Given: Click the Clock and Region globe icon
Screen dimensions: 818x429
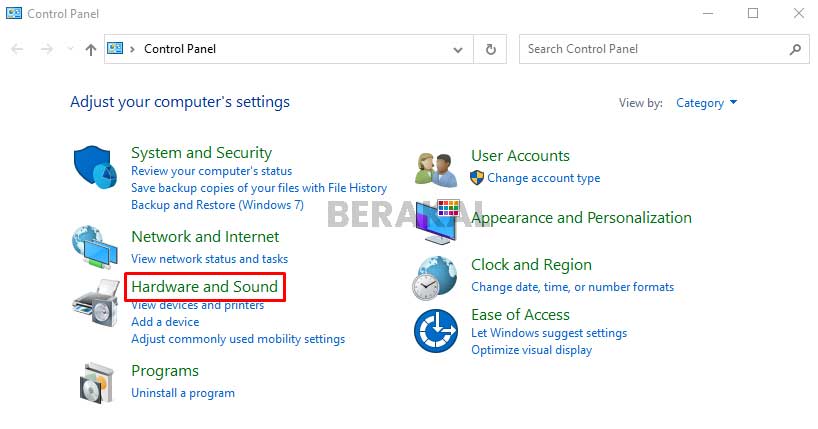Looking at the screenshot, I should (436, 277).
